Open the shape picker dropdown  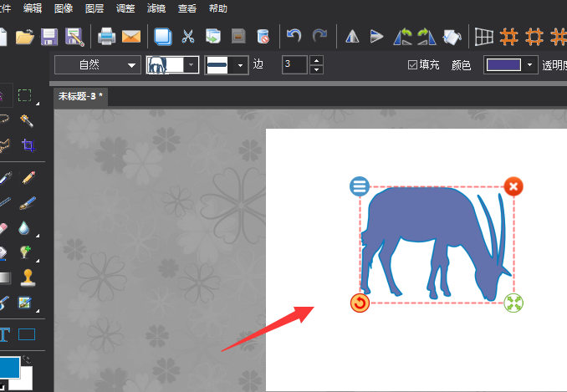[173, 65]
